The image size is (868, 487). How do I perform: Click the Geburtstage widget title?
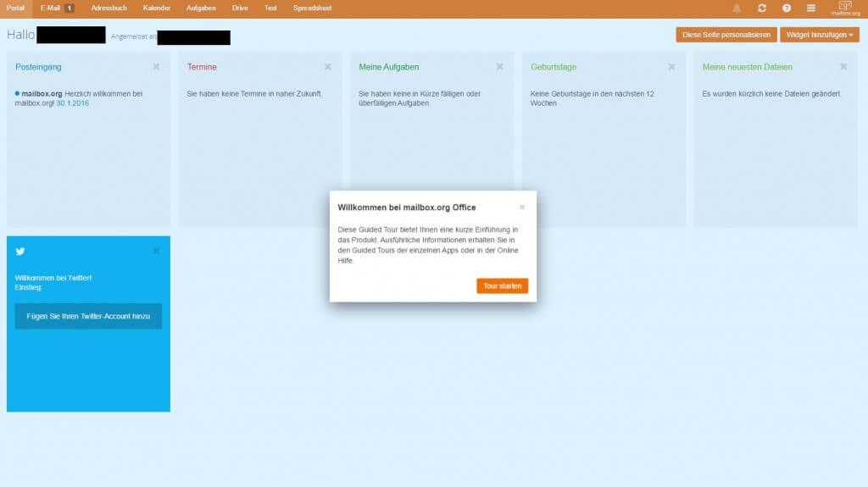pyautogui.click(x=553, y=67)
